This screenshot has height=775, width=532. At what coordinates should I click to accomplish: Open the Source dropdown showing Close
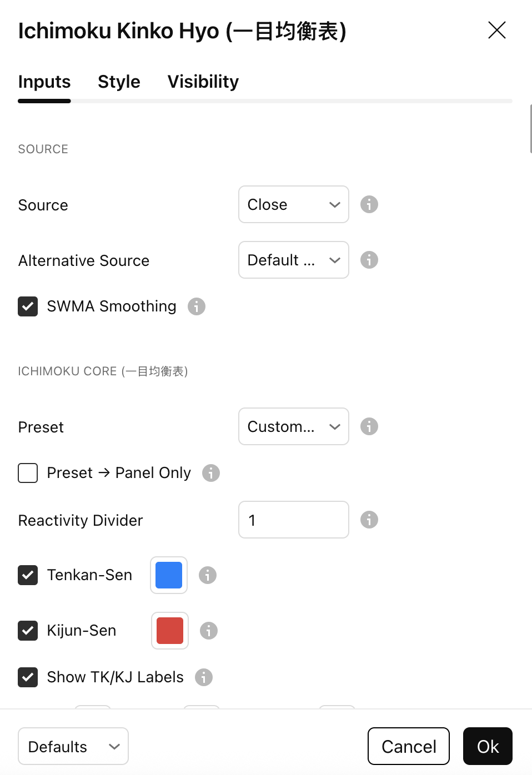294,204
